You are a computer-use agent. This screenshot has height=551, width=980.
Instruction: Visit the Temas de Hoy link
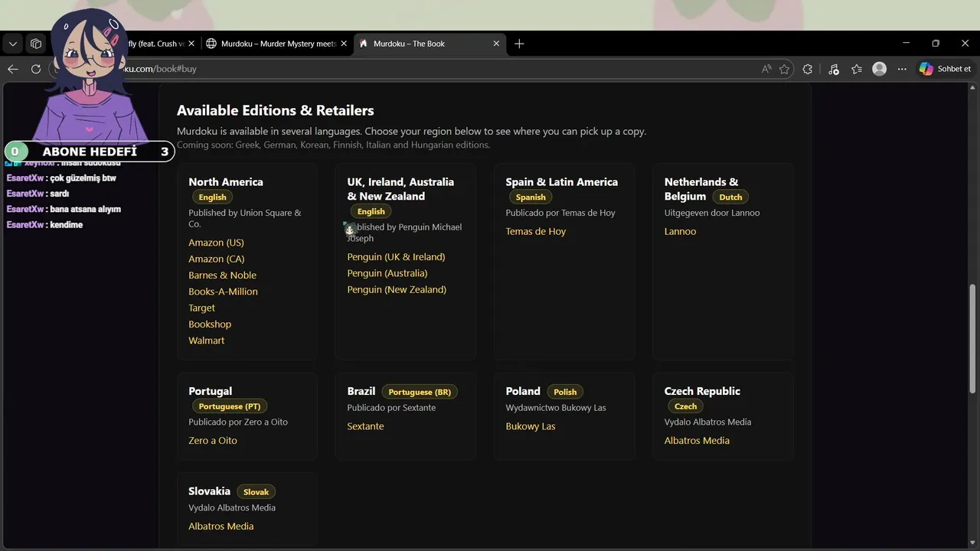pyautogui.click(x=535, y=231)
